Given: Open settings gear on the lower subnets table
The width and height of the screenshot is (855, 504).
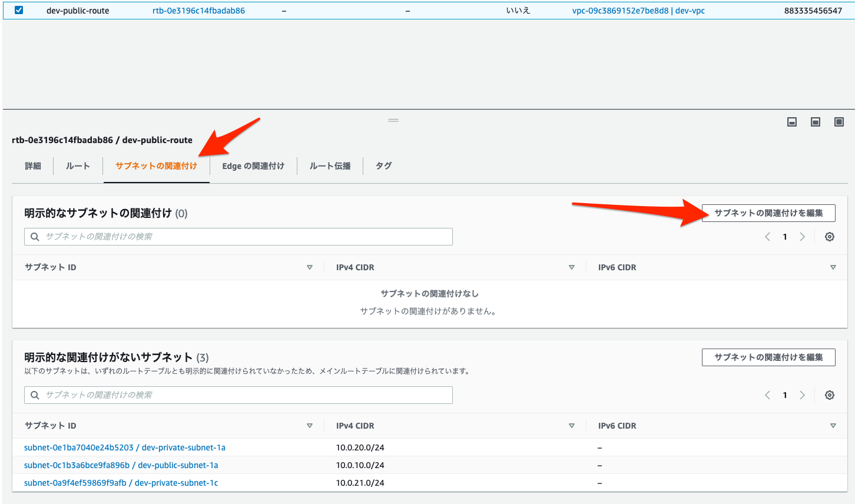Looking at the screenshot, I should point(829,394).
